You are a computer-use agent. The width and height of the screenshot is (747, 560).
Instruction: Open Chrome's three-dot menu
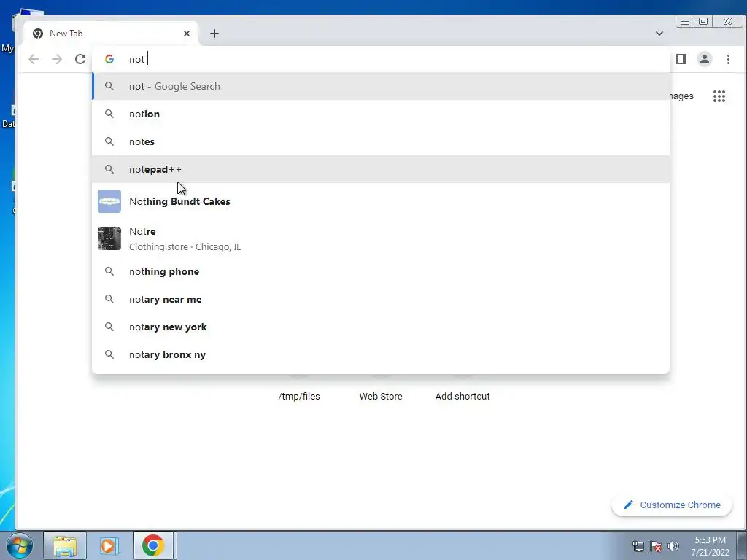(x=728, y=59)
